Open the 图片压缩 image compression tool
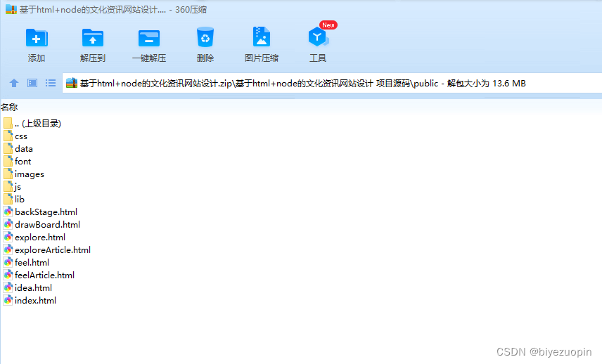This screenshot has width=602, height=364. (x=262, y=37)
